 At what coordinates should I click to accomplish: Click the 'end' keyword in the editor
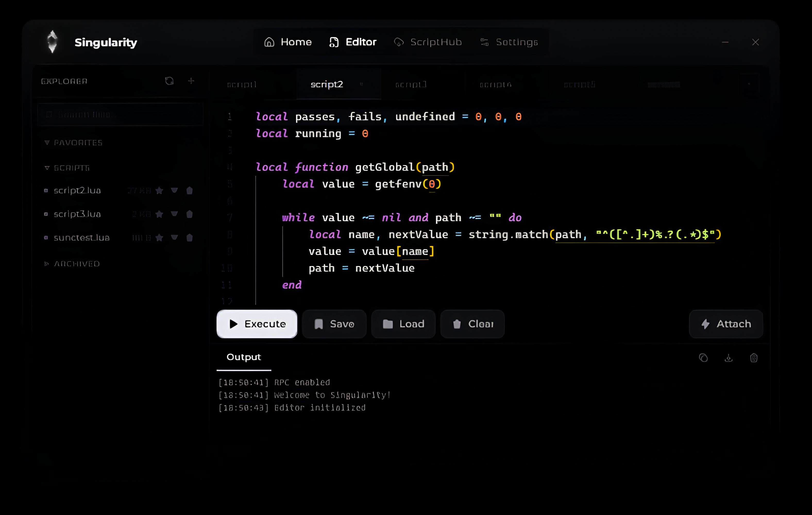tap(292, 285)
